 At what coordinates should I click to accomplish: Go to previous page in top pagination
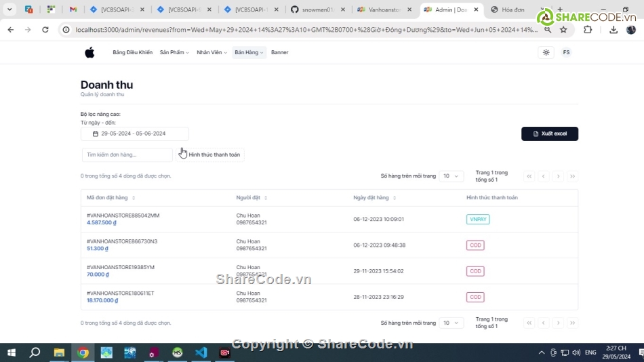(x=544, y=176)
